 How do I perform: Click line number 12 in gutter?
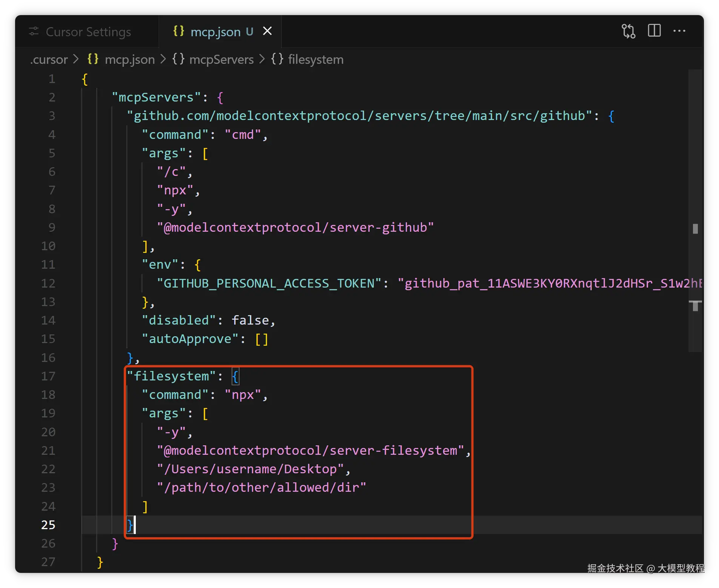[x=48, y=283]
